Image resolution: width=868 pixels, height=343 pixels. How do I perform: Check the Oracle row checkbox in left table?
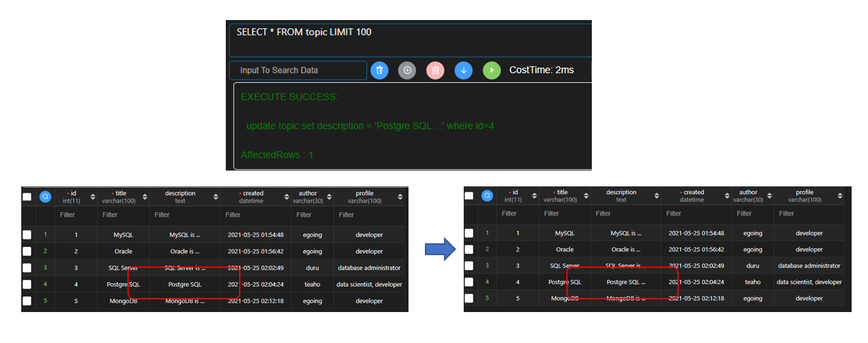point(27,251)
